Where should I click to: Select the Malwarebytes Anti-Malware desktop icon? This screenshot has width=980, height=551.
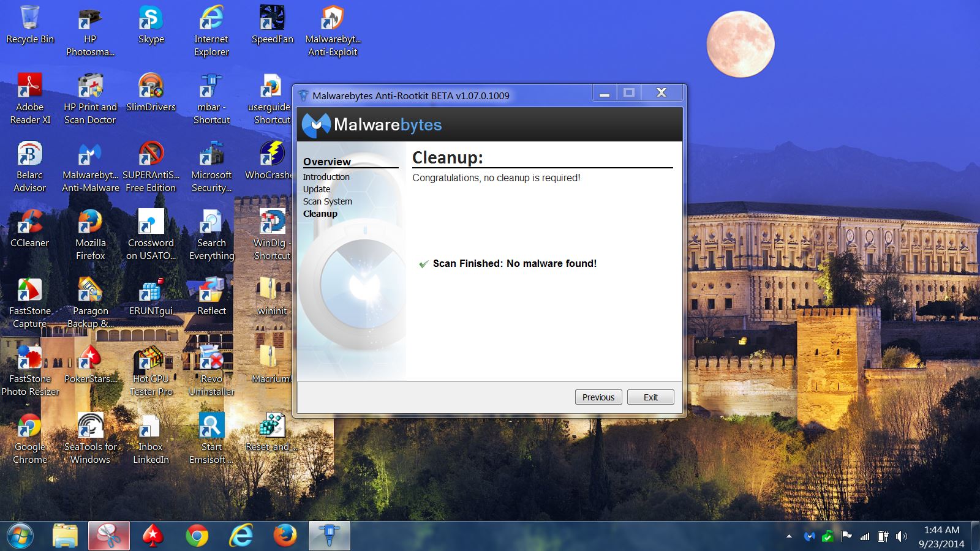coord(90,168)
